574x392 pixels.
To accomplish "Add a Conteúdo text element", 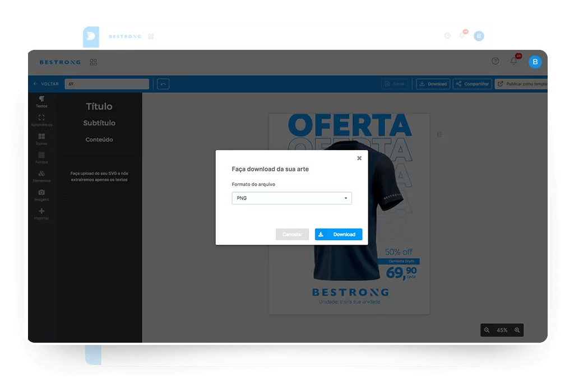I will 99,139.
